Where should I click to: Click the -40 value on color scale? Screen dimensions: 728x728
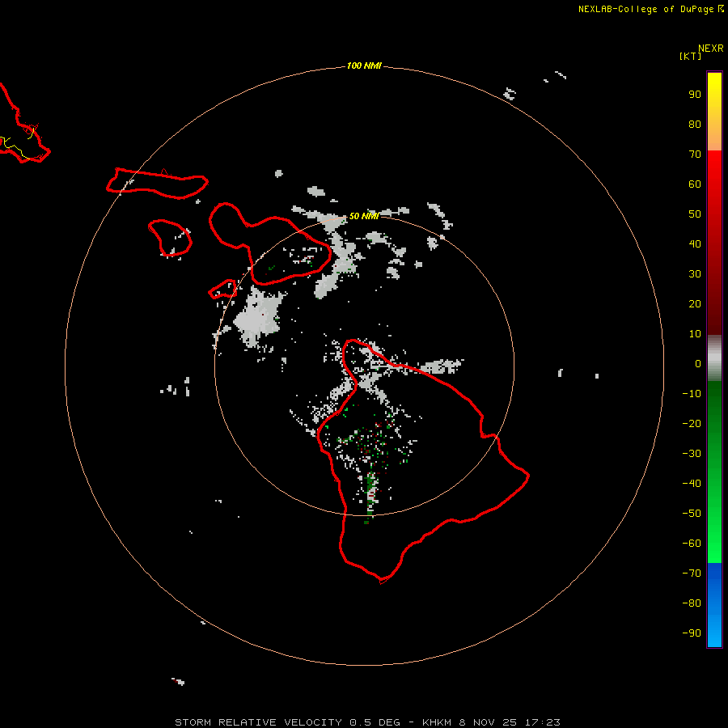(x=692, y=484)
